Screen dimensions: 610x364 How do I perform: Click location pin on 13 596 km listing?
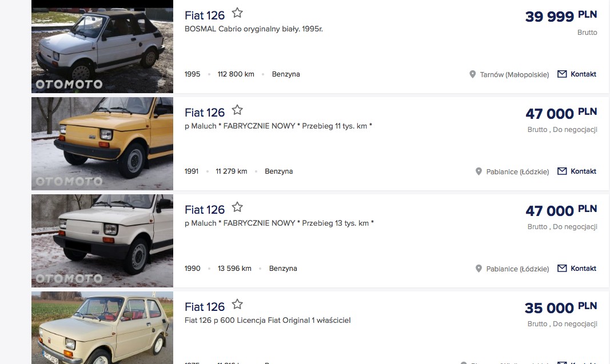tap(479, 269)
